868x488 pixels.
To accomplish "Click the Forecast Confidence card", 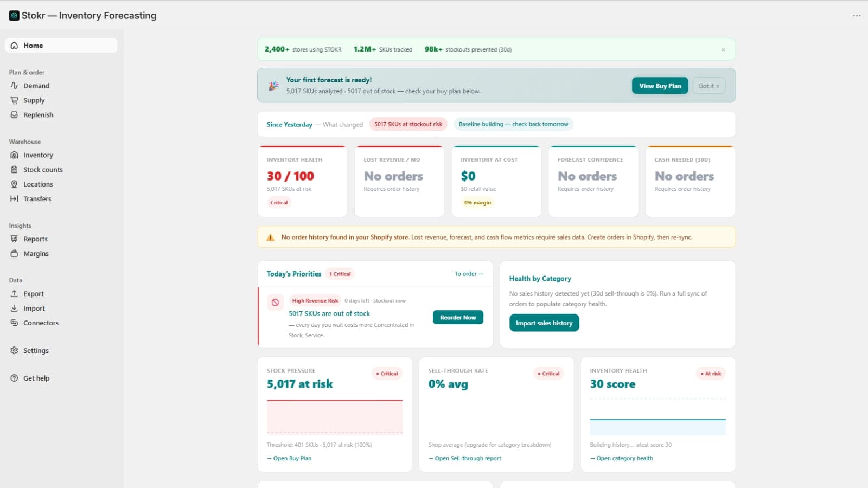I will click(593, 182).
